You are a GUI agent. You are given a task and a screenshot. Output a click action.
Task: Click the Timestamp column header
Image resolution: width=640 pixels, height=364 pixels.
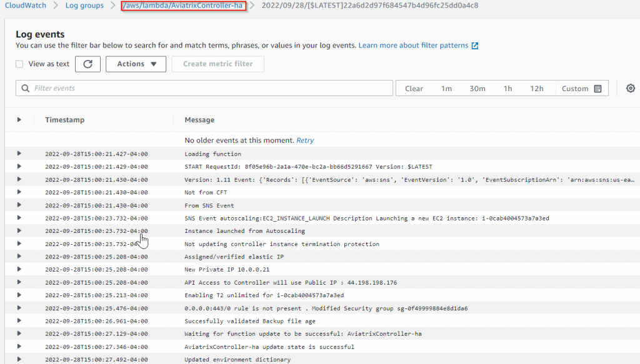(64, 120)
